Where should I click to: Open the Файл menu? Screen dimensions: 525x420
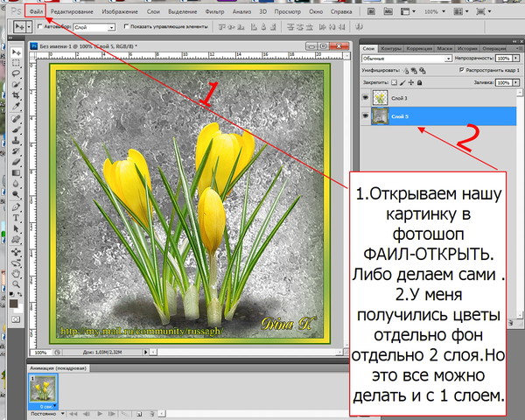pos(36,11)
